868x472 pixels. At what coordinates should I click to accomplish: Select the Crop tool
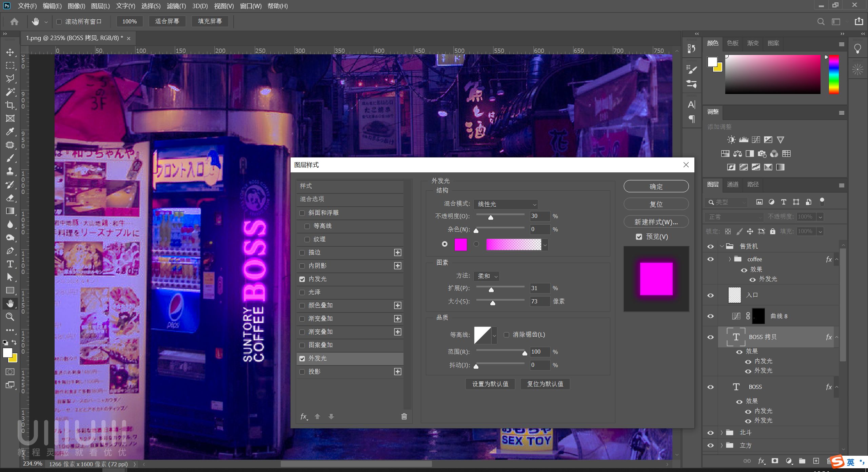coord(10,105)
